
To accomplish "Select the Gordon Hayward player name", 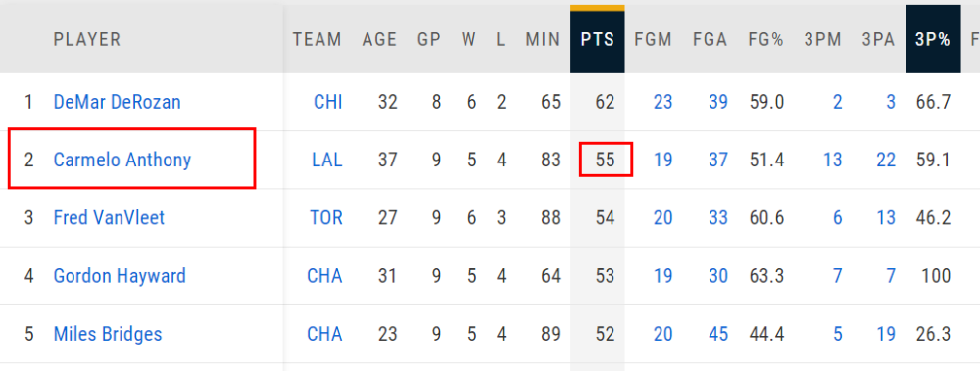I will click(x=120, y=275).
